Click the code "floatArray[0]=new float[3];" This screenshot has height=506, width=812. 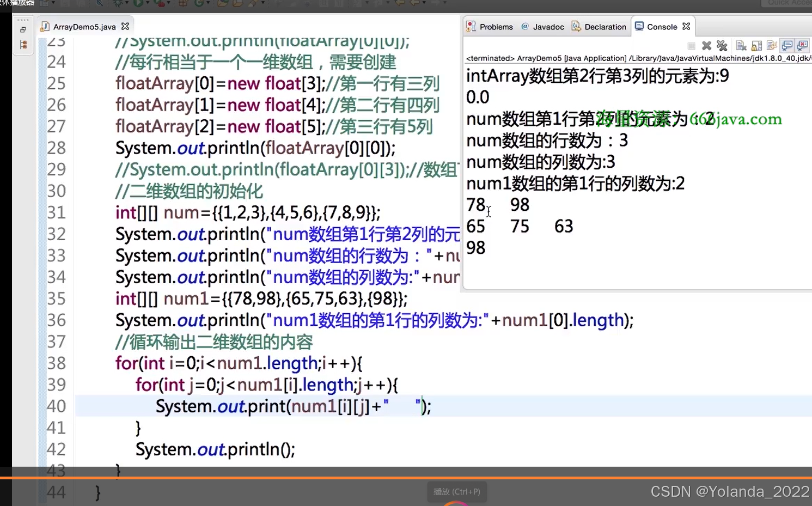pos(220,83)
